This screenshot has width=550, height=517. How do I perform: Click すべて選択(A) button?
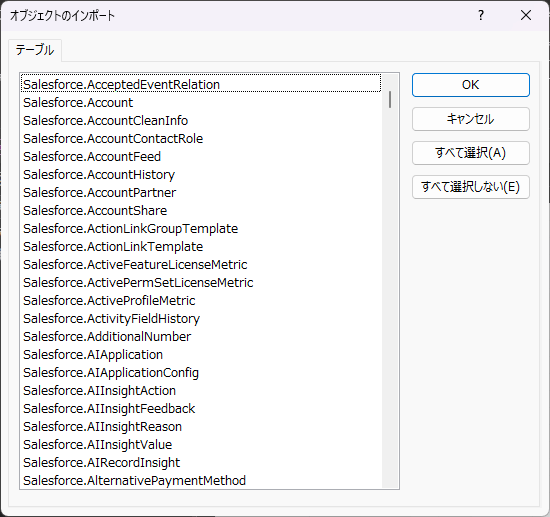tap(470, 153)
